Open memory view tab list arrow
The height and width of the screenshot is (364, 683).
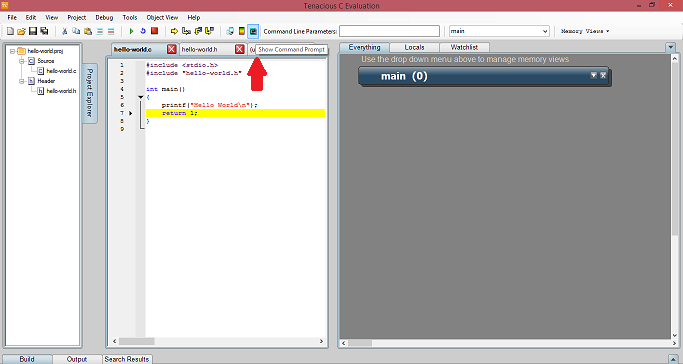point(670,47)
